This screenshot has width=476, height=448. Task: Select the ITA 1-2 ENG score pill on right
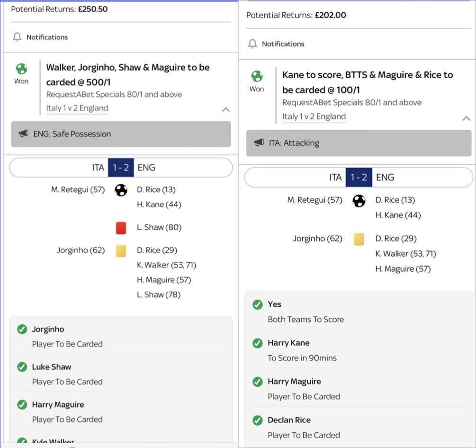click(359, 177)
